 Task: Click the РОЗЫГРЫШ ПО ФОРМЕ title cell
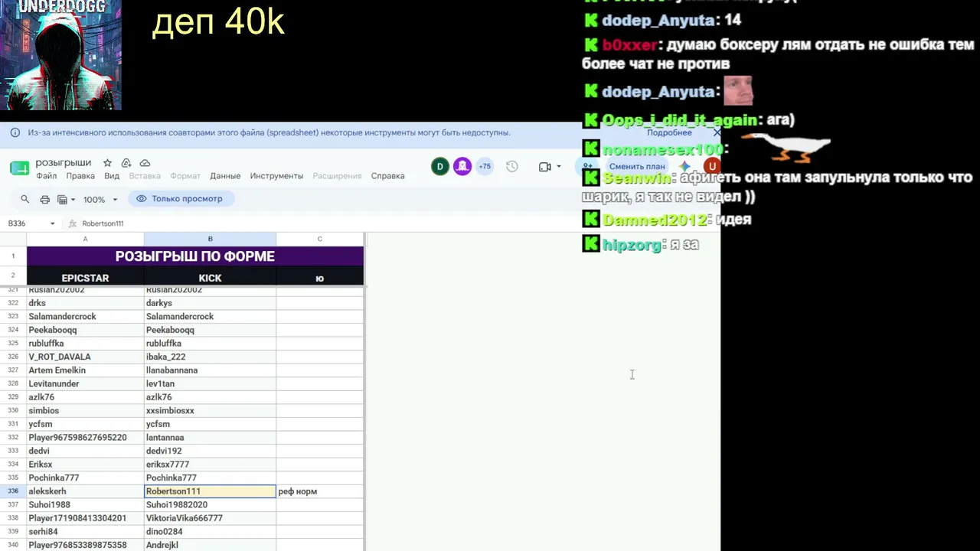(x=195, y=256)
